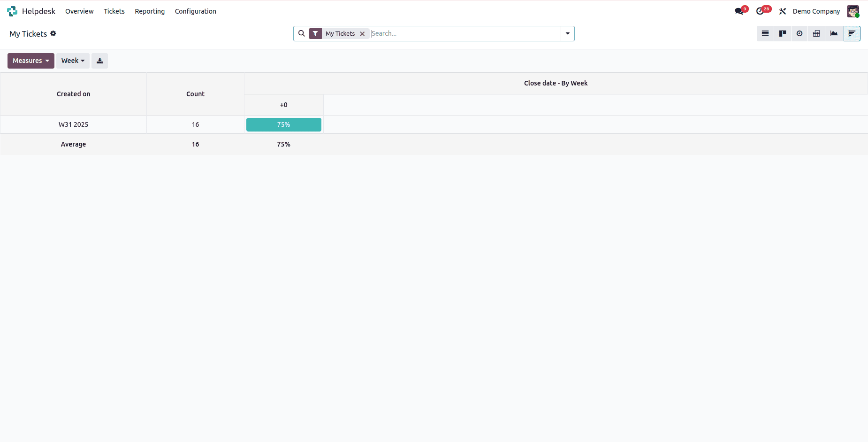Open the Overview menu
The height and width of the screenshot is (442, 868).
coord(79,11)
